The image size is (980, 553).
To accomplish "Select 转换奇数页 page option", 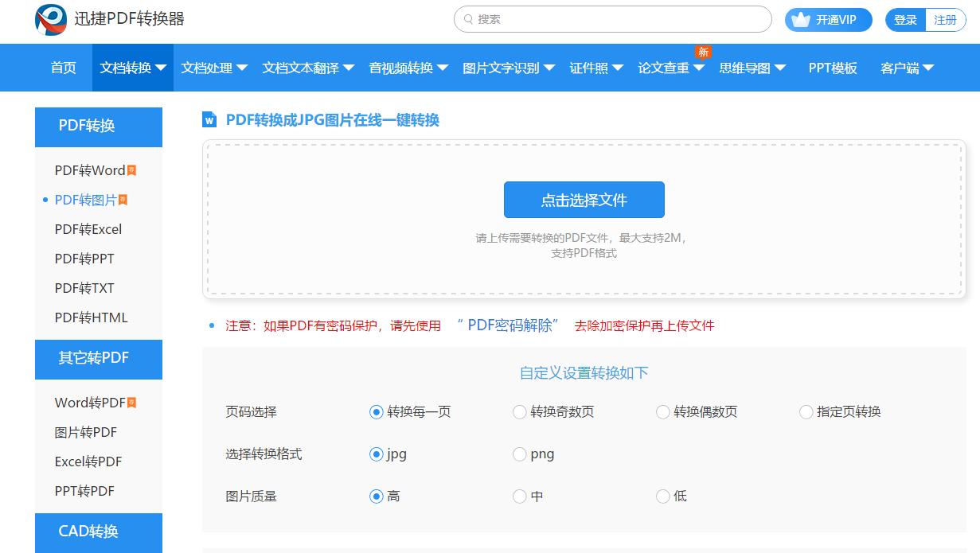I will click(520, 412).
